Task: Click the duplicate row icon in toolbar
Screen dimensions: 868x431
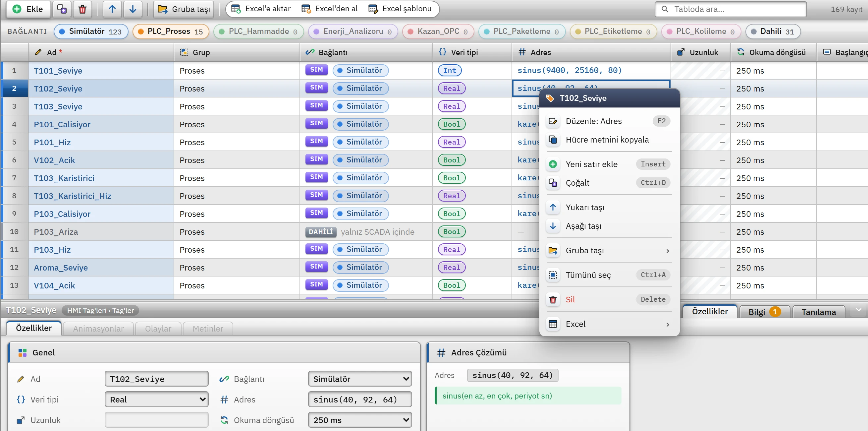Action: [x=62, y=9]
